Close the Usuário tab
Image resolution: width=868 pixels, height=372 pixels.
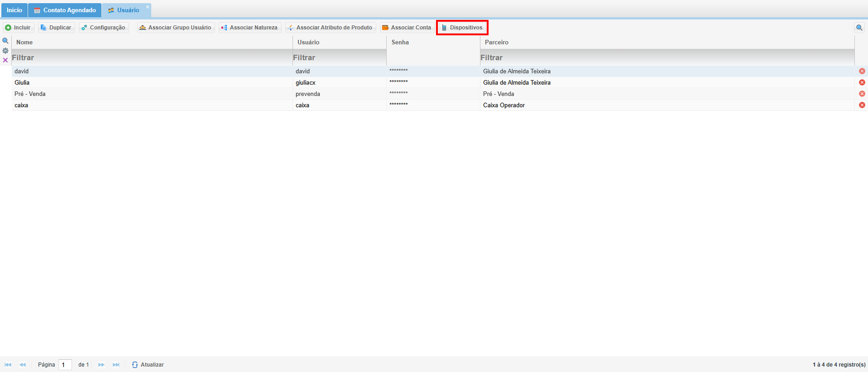(148, 7)
